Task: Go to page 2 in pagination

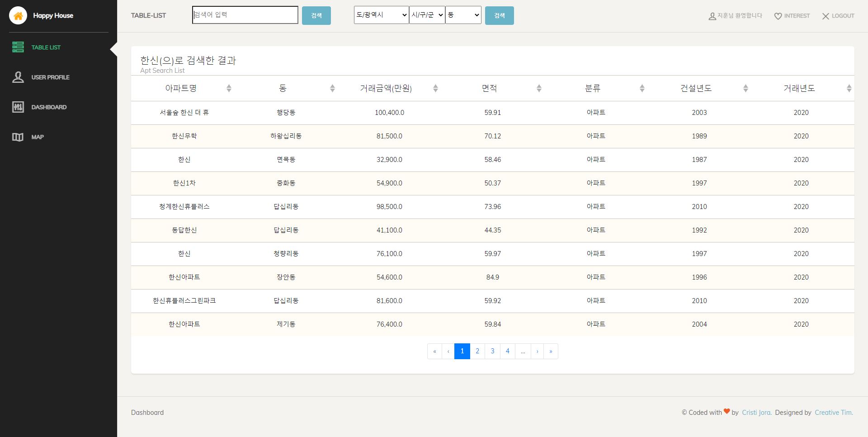Action: tap(477, 351)
